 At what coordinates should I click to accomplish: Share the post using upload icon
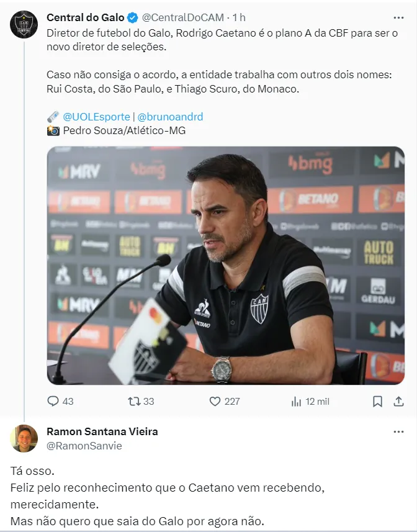398,402
